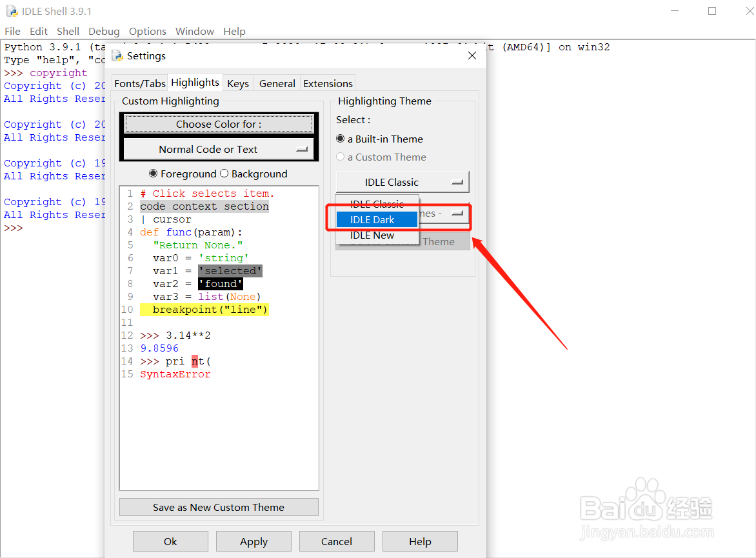Open the IDLE Classic theme dropdown
This screenshot has height=558, width=756.
[402, 183]
